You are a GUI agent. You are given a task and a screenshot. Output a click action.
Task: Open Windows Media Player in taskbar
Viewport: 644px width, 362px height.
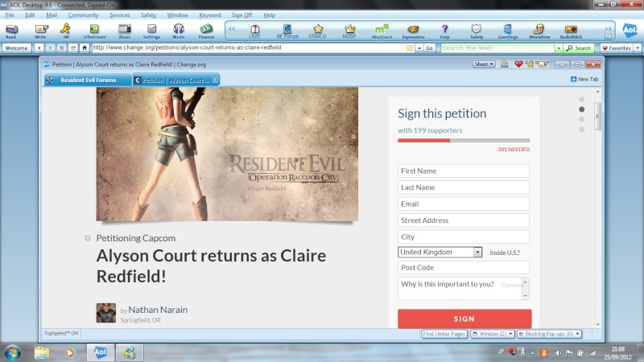pyautogui.click(x=70, y=352)
